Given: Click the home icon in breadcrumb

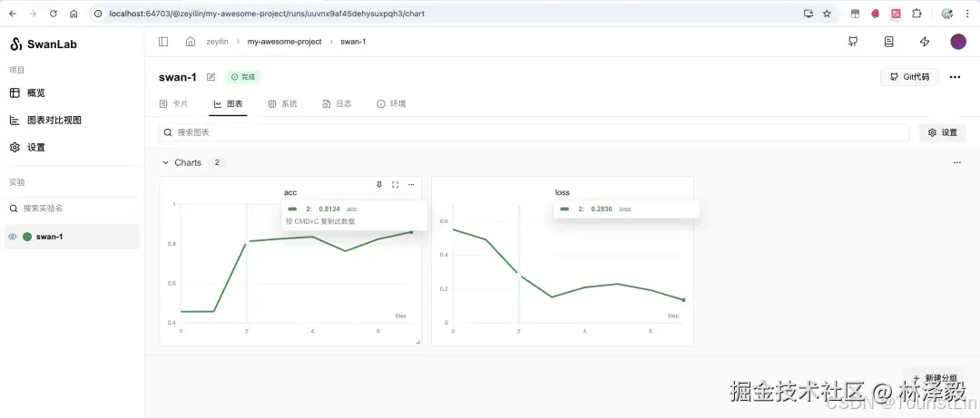Looking at the screenshot, I should pyautogui.click(x=191, y=42).
